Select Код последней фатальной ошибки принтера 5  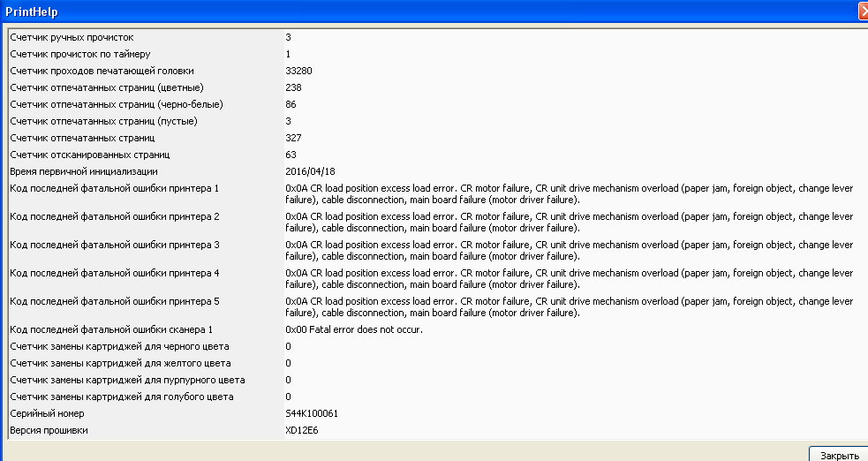tap(114, 301)
